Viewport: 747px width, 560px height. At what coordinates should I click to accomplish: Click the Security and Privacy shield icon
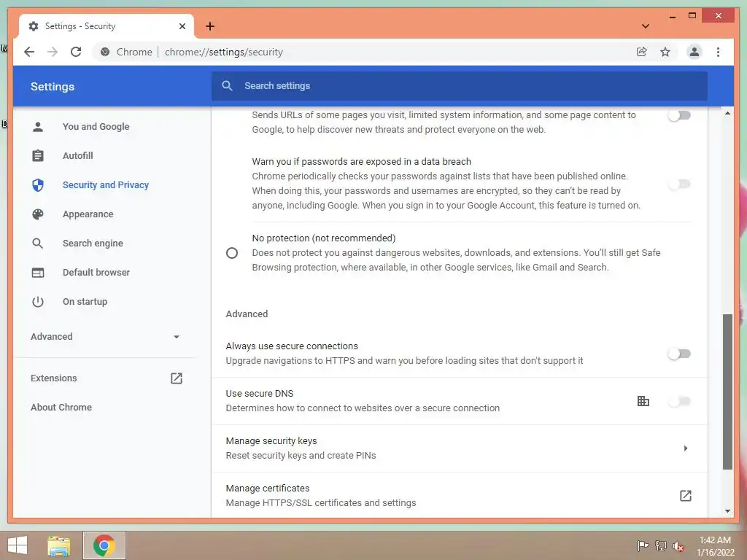38,184
